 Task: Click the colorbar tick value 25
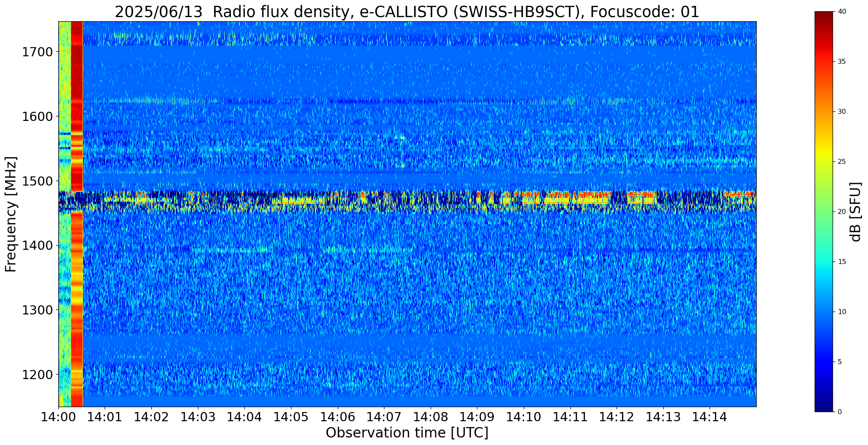842,162
